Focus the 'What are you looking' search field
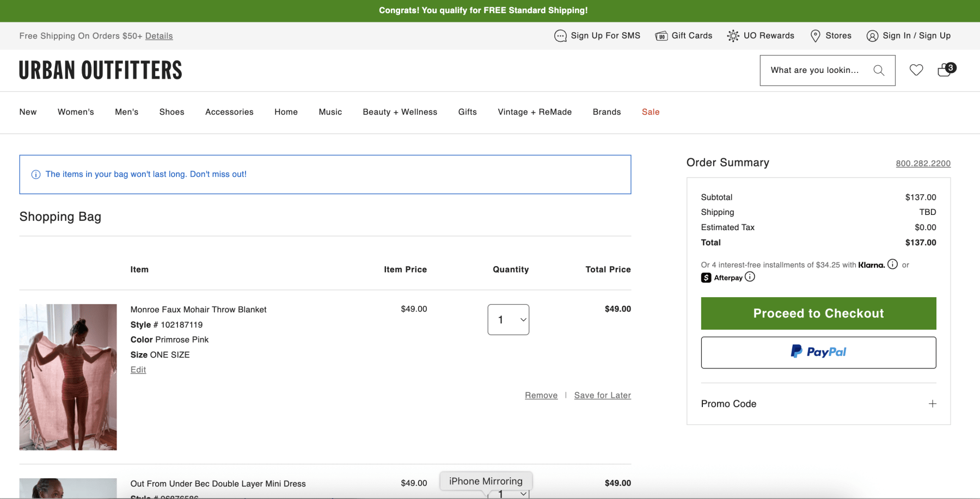 click(x=814, y=70)
